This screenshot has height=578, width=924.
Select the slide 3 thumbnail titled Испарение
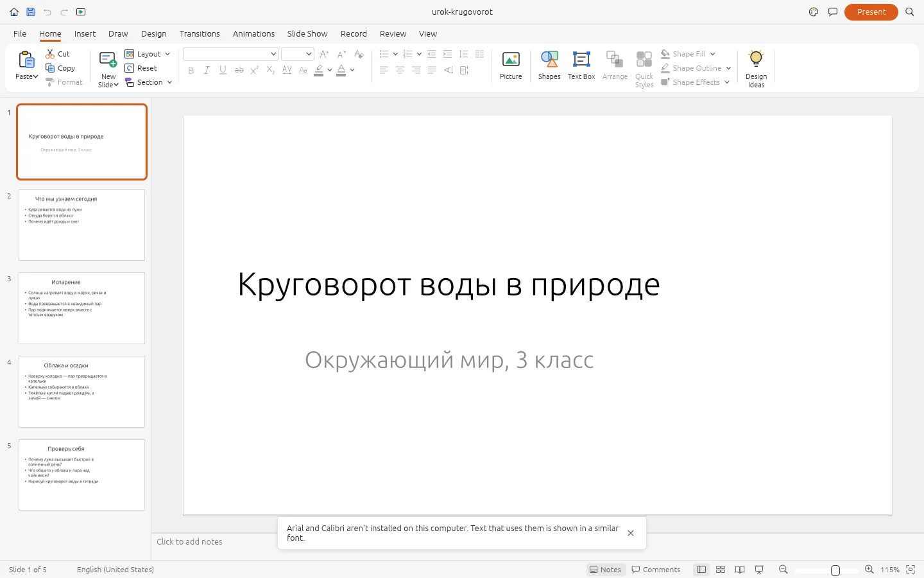click(81, 308)
